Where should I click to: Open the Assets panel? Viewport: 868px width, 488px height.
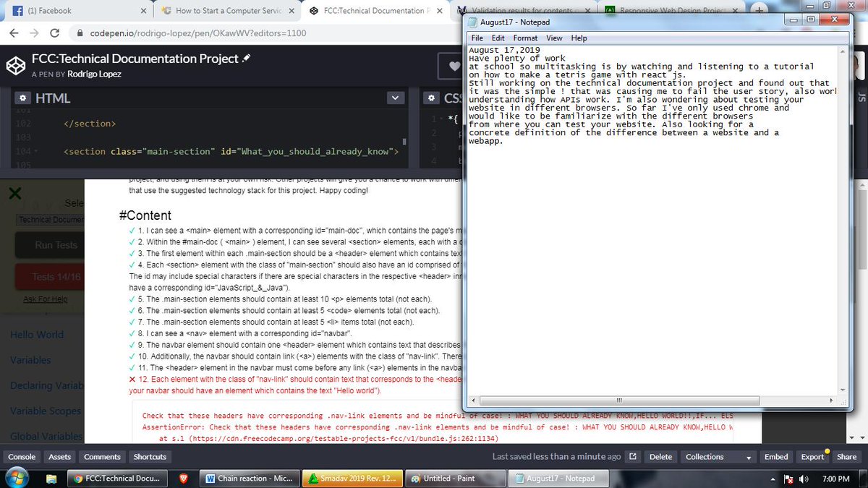coord(59,457)
